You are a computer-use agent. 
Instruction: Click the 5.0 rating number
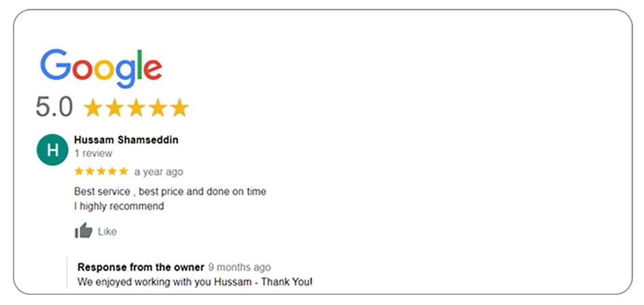pos(54,107)
